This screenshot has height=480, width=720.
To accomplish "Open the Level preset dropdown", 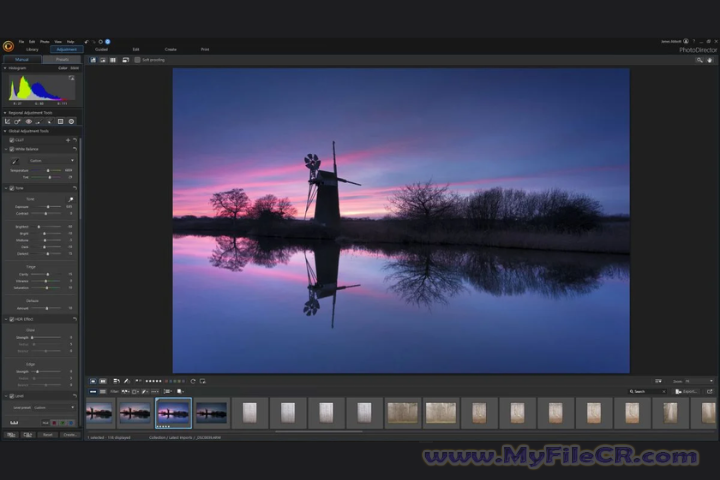I will pos(54,407).
